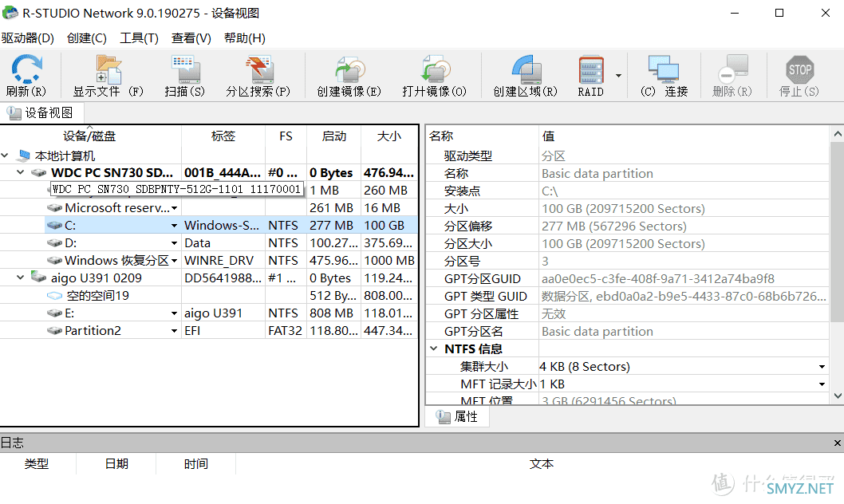Click the Partition2 disk icon
The width and height of the screenshot is (844, 504).
54,330
